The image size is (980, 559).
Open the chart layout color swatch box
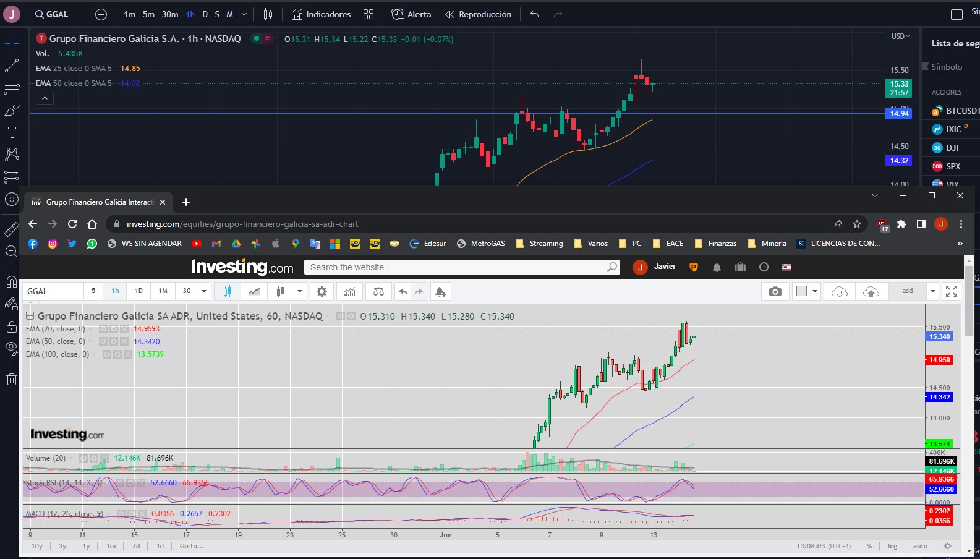[802, 291]
